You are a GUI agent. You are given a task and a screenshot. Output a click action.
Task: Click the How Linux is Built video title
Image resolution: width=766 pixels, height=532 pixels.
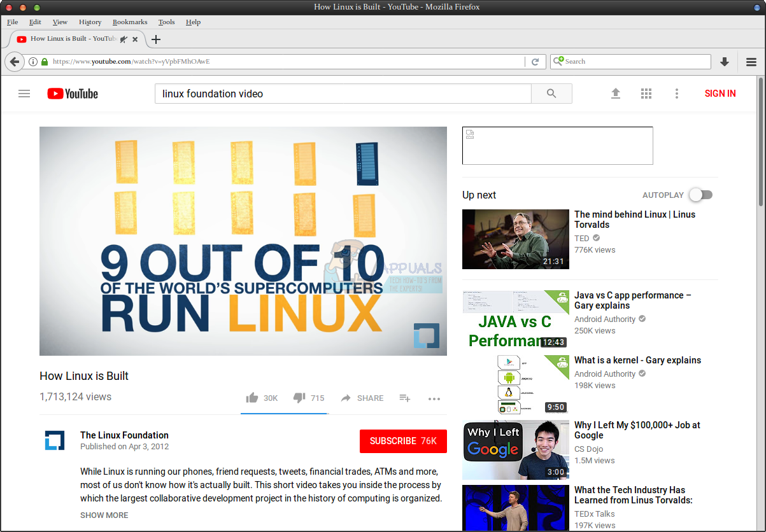coord(84,376)
